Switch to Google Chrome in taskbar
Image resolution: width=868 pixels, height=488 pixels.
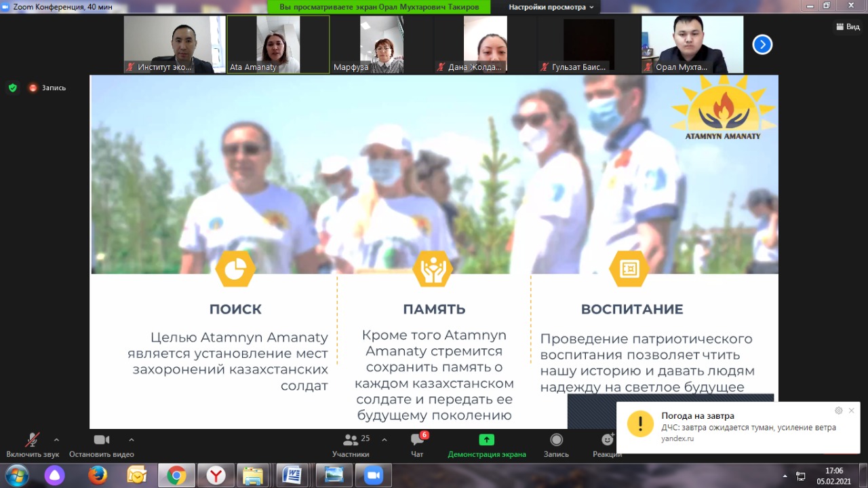pos(176,475)
